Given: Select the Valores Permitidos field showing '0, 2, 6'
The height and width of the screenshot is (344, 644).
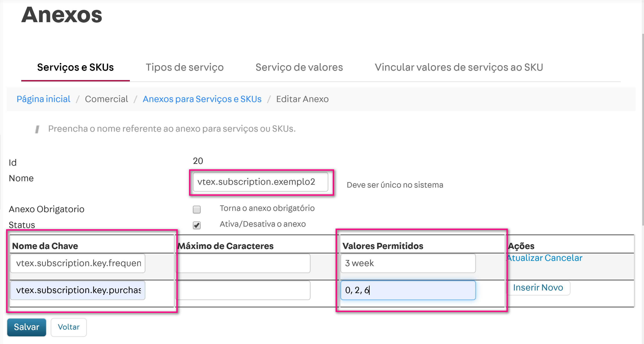Looking at the screenshot, I should 408,290.
